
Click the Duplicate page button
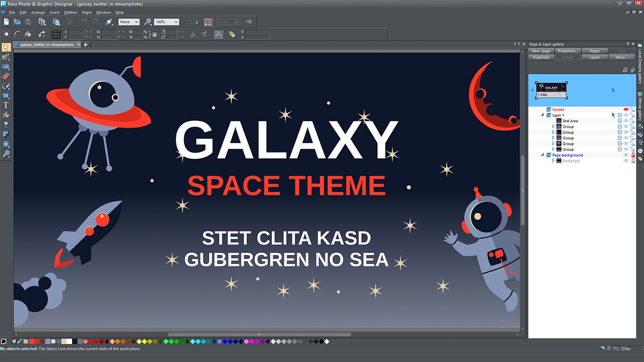541,57
